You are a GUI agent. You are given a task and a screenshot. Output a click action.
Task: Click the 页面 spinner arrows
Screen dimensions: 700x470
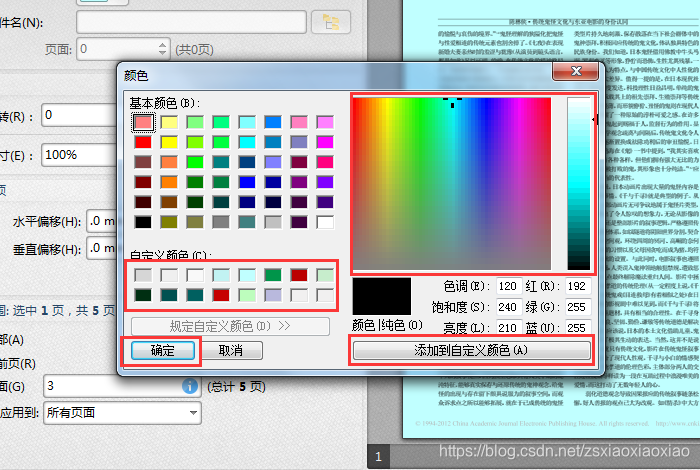coord(162,49)
